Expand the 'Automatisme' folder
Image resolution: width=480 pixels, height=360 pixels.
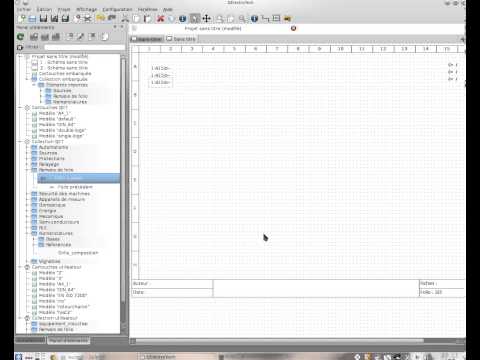click(x=27, y=147)
